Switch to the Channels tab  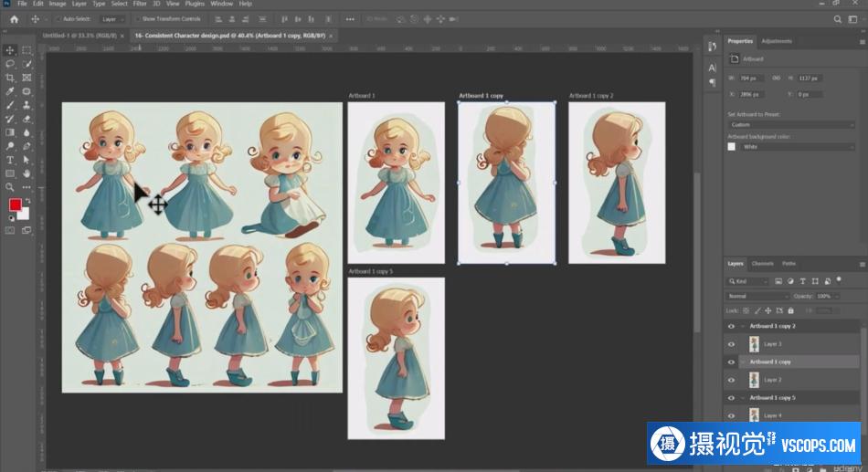(762, 264)
